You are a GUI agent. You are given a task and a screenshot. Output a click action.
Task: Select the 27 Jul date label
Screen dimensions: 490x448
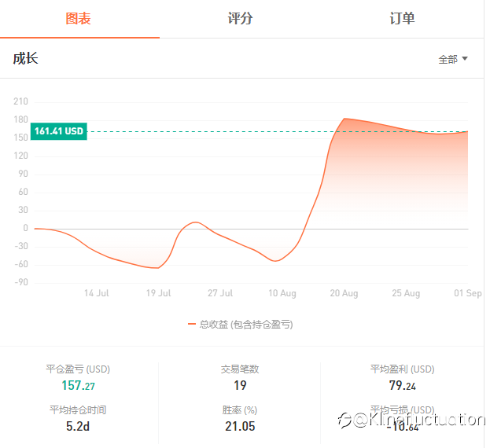(220, 293)
